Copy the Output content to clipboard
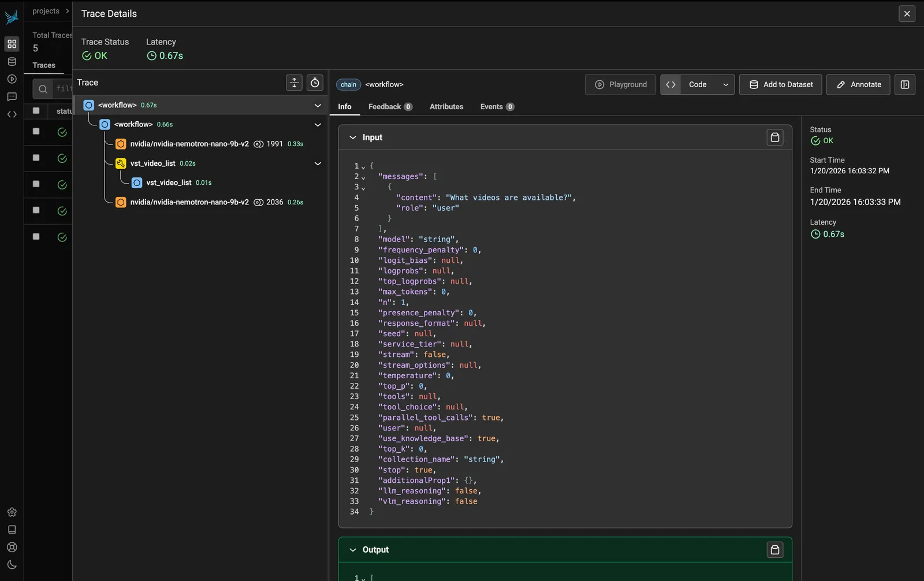The width and height of the screenshot is (924, 581). [775, 550]
